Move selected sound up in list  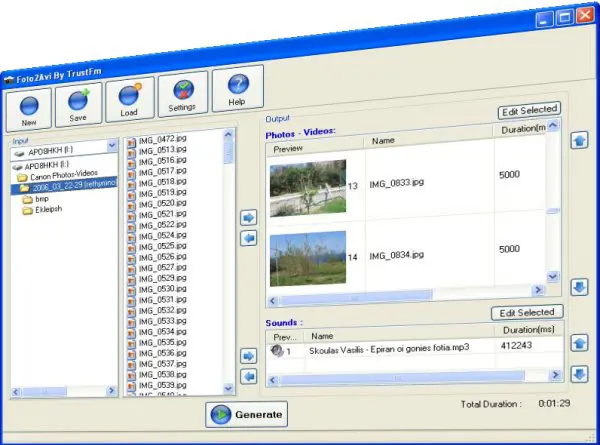[579, 343]
